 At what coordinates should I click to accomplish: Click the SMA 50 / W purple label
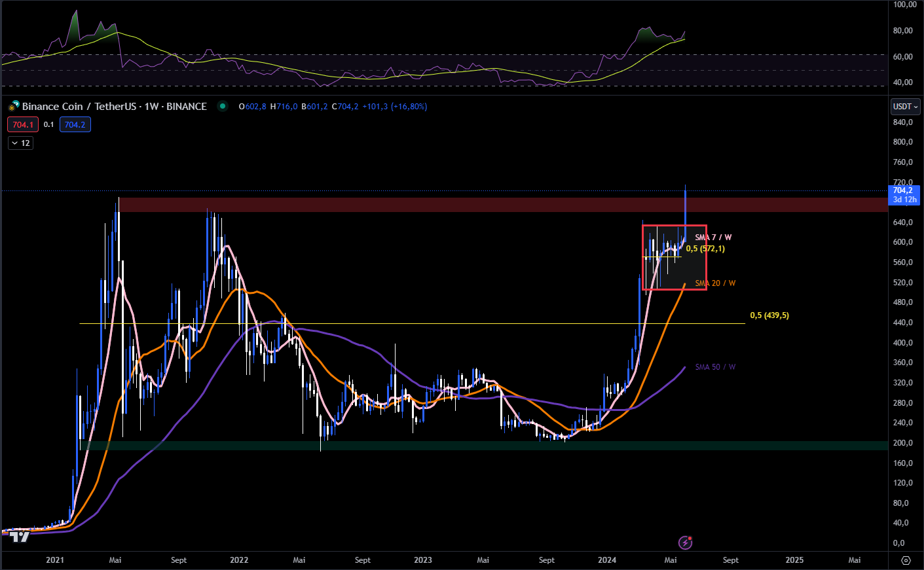pos(715,367)
